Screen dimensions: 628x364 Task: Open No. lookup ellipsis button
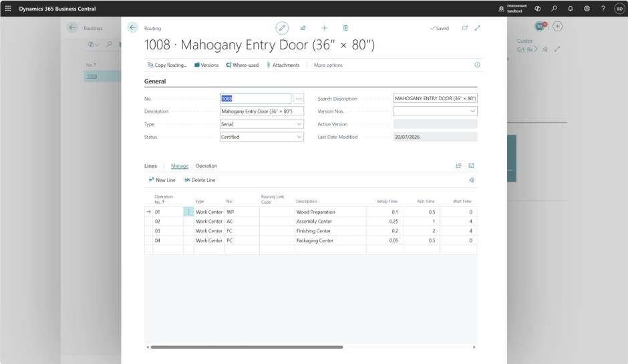tap(299, 98)
